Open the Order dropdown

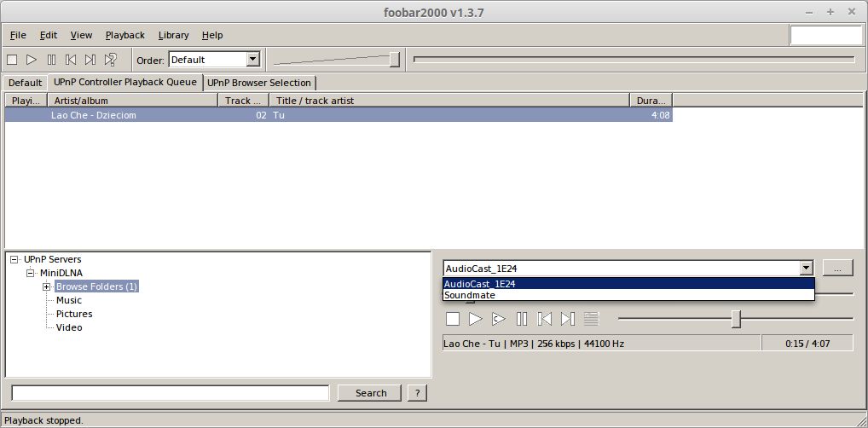[x=252, y=59]
